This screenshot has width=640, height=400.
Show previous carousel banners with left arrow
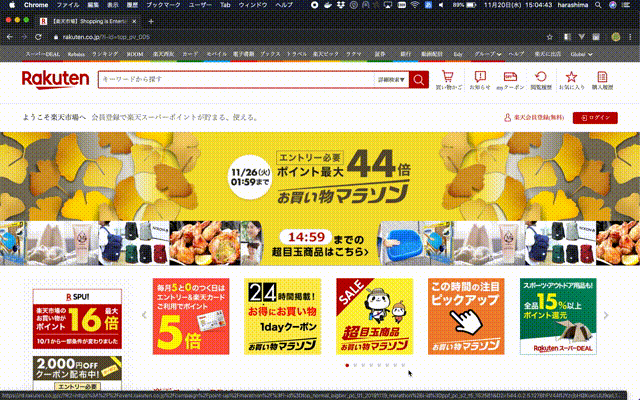point(144,315)
